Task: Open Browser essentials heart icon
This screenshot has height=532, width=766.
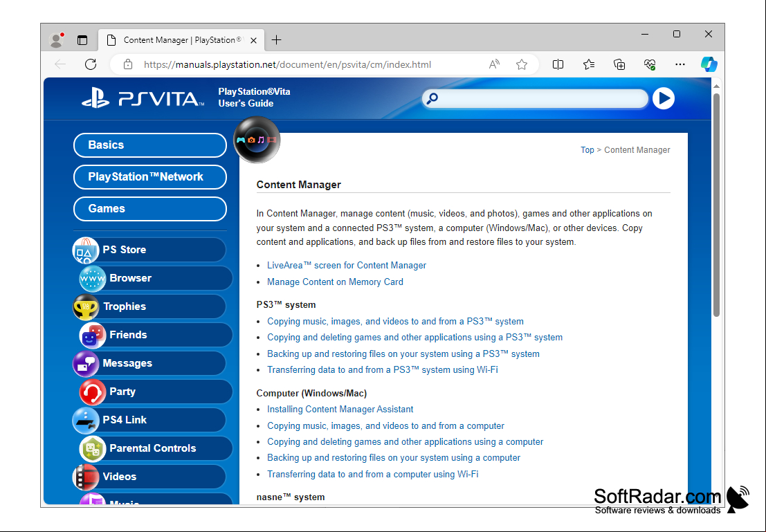Action: (x=649, y=64)
